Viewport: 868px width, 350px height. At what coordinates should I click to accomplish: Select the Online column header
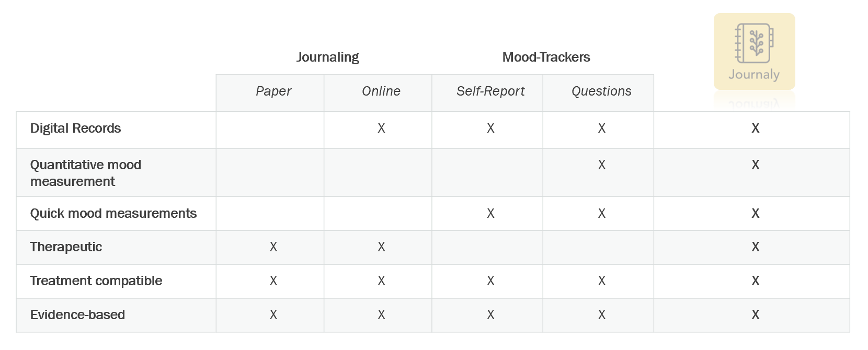[381, 91]
